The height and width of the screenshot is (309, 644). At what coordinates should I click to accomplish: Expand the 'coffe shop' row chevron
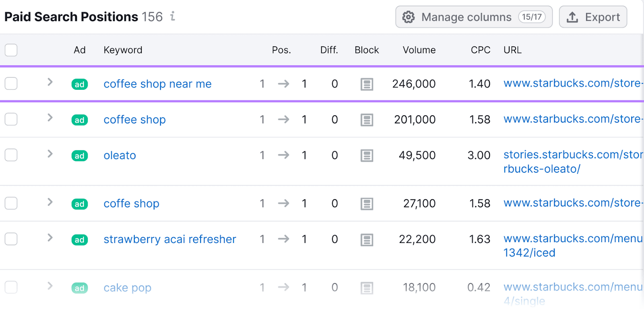[x=50, y=202]
